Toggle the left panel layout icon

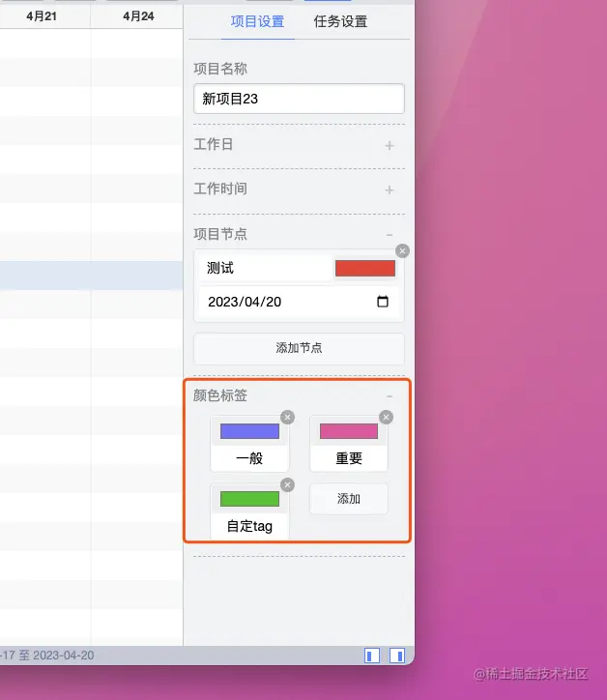pyautogui.click(x=372, y=656)
